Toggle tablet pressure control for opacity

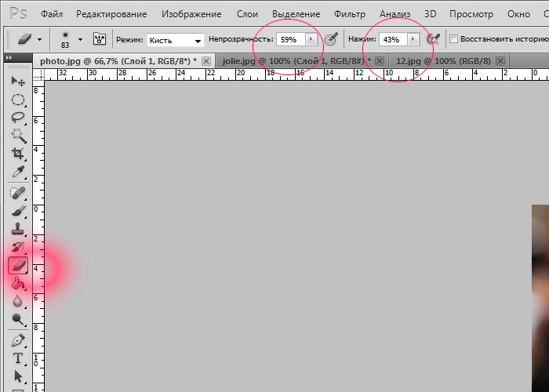pyautogui.click(x=332, y=39)
